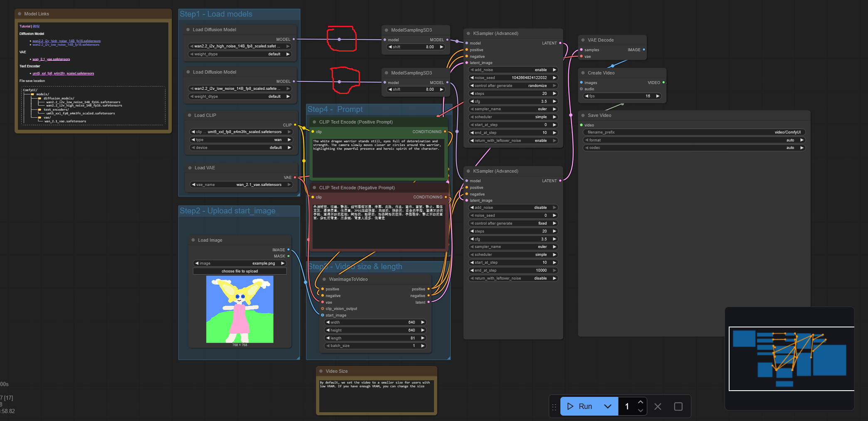Toggle add_noise currently set to disable
Viewport: 868px width, 421px height.
(x=513, y=208)
